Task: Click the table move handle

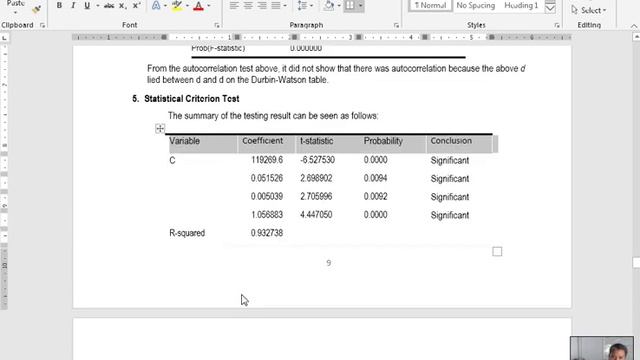Action: click(x=160, y=129)
